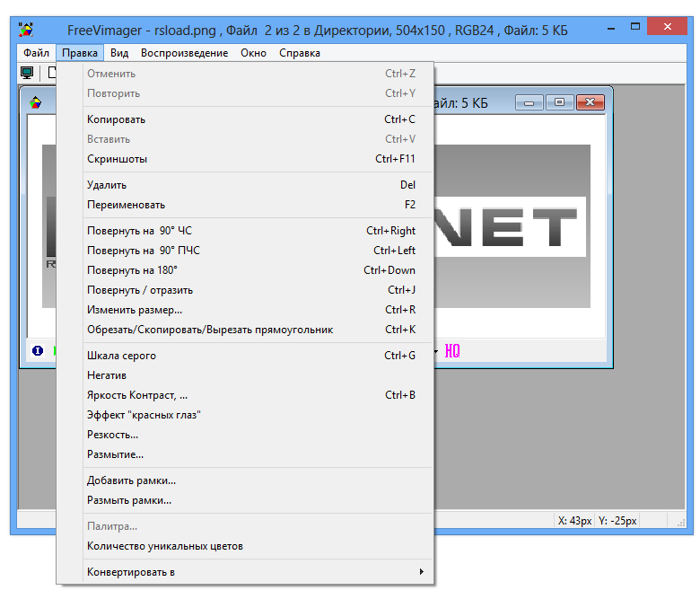Select Копировать from the edit menu

[x=245, y=119]
